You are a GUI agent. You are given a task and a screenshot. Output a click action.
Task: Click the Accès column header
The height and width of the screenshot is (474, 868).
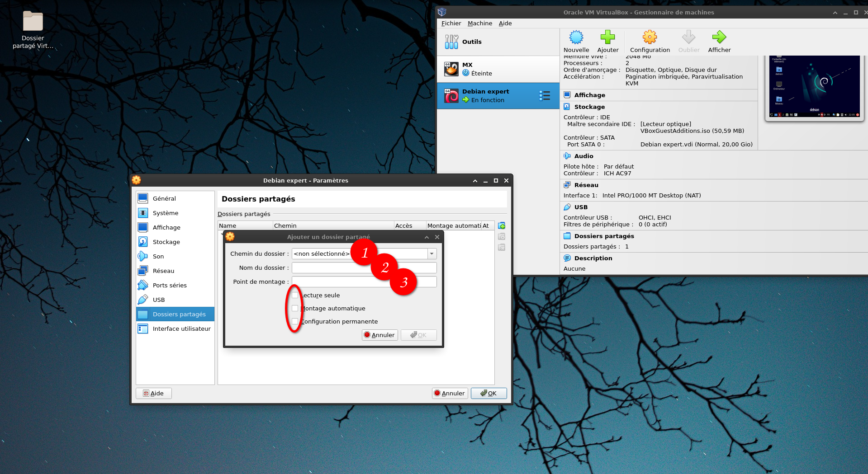[410, 225]
